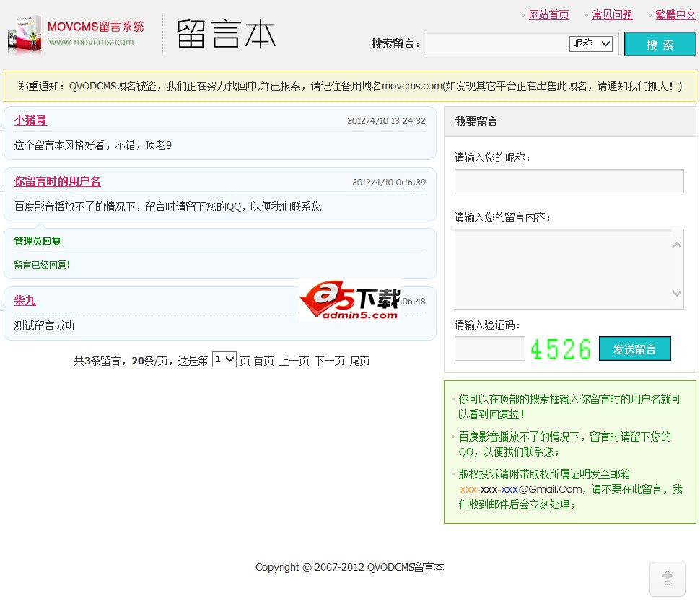The image size is (700, 601).
Task: Jump to 尾页 last page
Action: 360,361
